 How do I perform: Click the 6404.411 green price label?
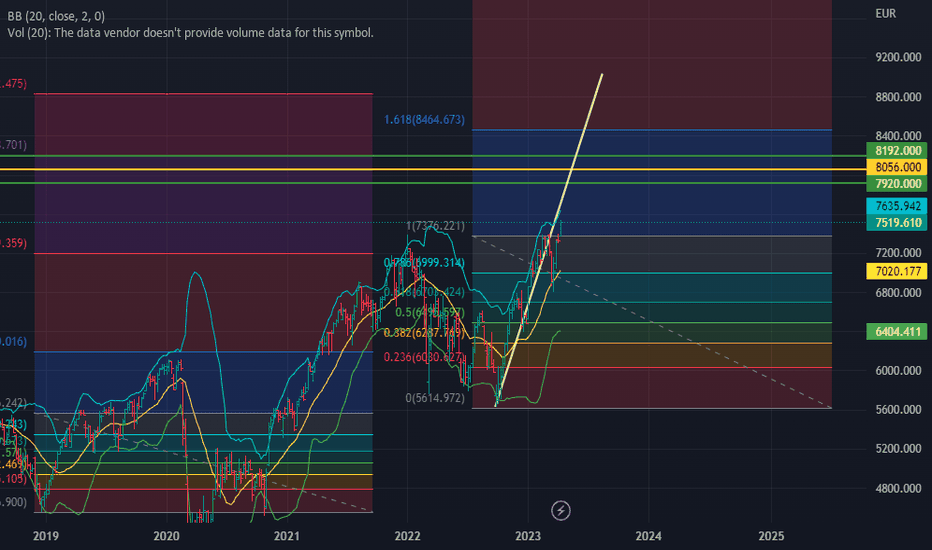[x=897, y=331]
